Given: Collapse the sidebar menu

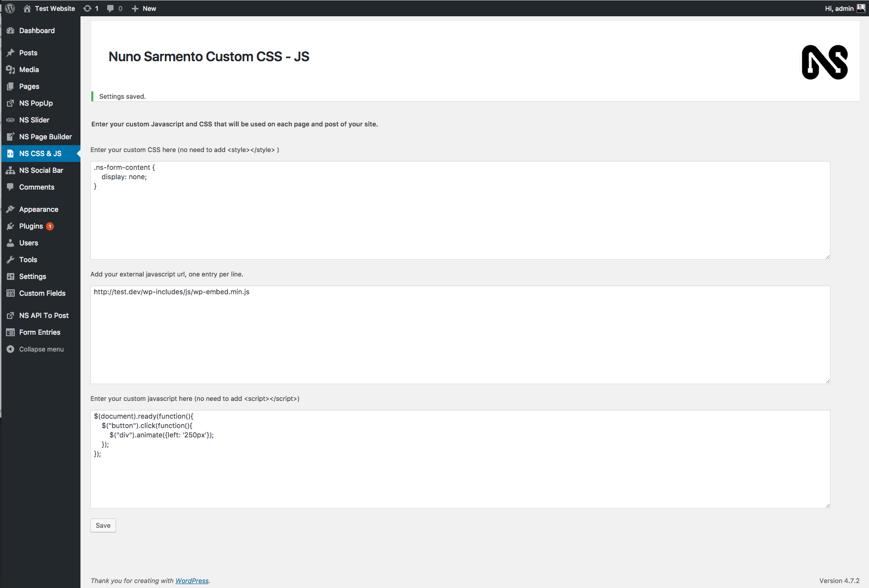Looking at the screenshot, I should (41, 349).
